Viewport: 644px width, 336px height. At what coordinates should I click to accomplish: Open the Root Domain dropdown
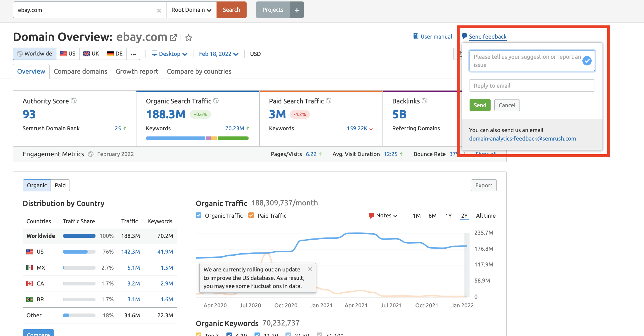pyautogui.click(x=191, y=10)
